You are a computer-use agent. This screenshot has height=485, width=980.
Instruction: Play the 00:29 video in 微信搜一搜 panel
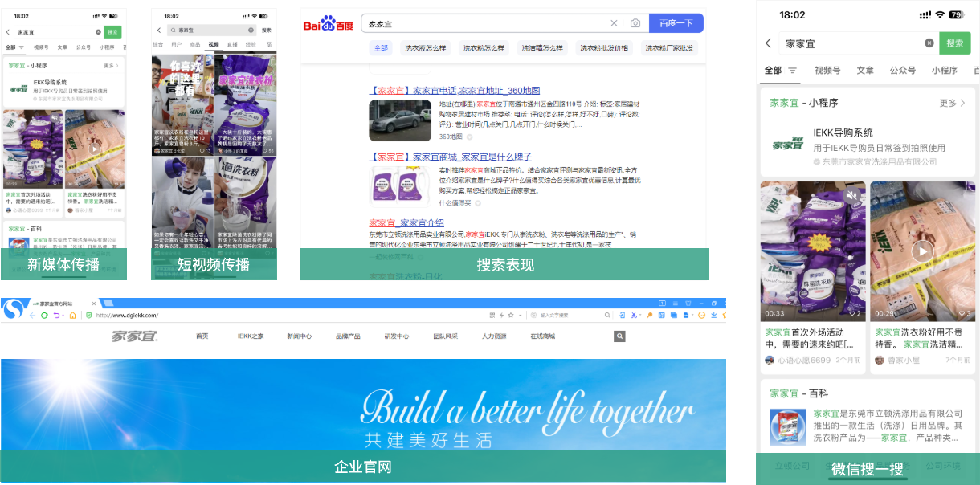922,251
